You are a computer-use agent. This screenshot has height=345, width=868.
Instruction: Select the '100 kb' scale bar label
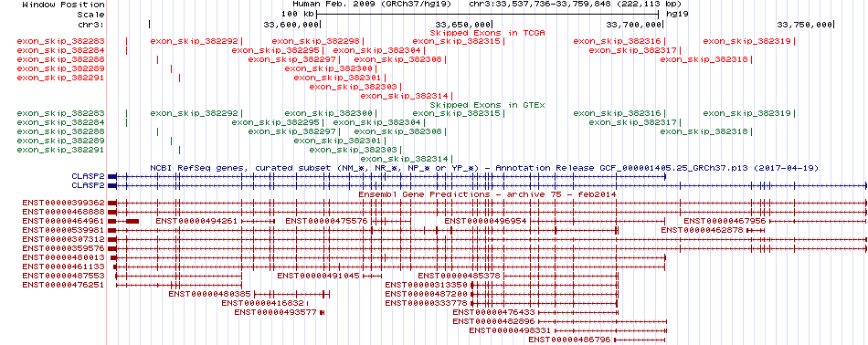[x=298, y=15]
